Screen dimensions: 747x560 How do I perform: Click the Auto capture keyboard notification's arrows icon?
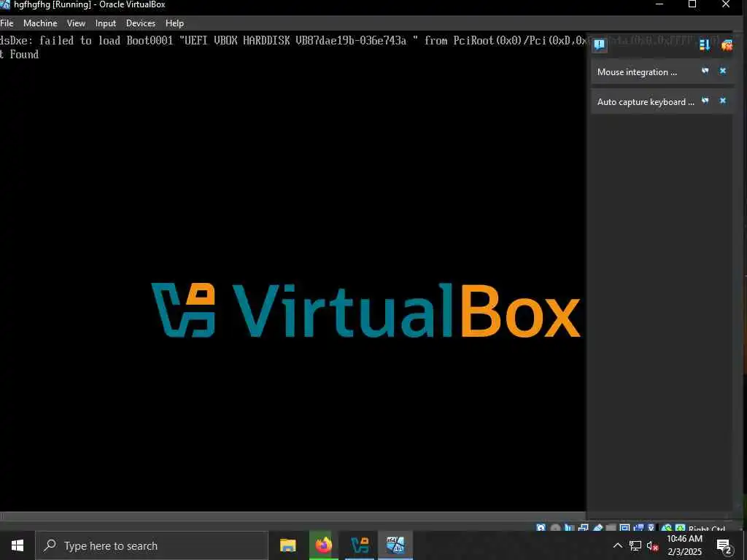click(705, 101)
